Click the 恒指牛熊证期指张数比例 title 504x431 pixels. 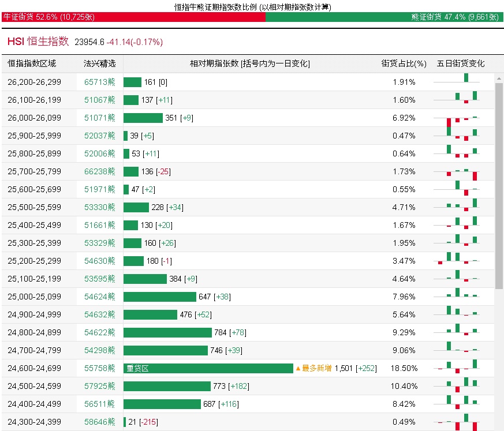pos(252,7)
